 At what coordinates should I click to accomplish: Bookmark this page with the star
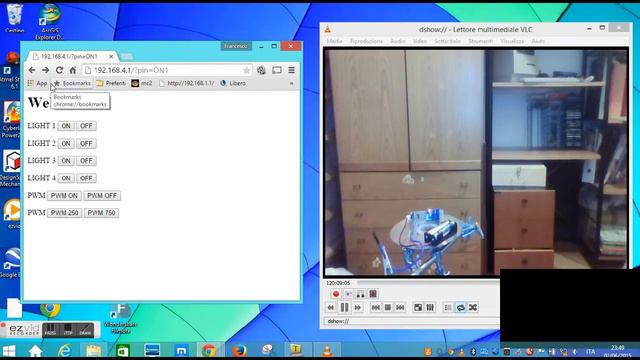point(246,70)
